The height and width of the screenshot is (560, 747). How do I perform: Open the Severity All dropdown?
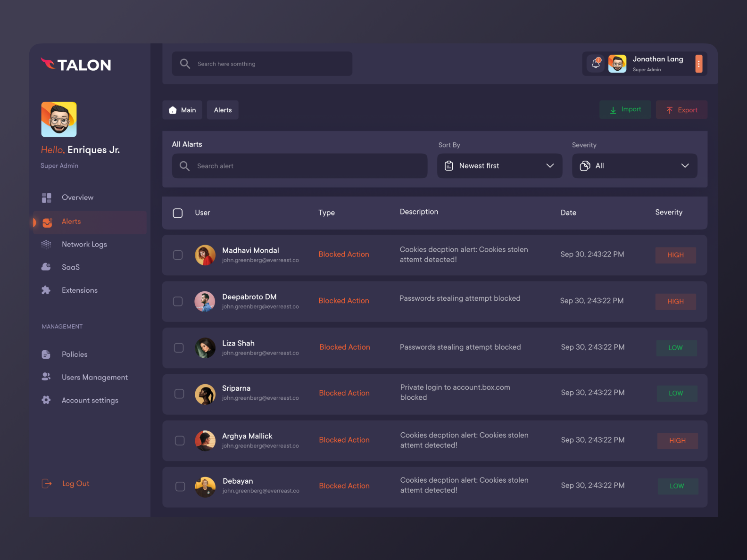pos(635,166)
